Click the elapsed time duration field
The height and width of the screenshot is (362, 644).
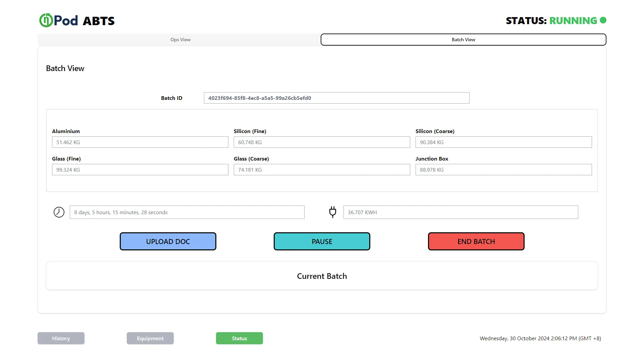pyautogui.click(x=187, y=212)
